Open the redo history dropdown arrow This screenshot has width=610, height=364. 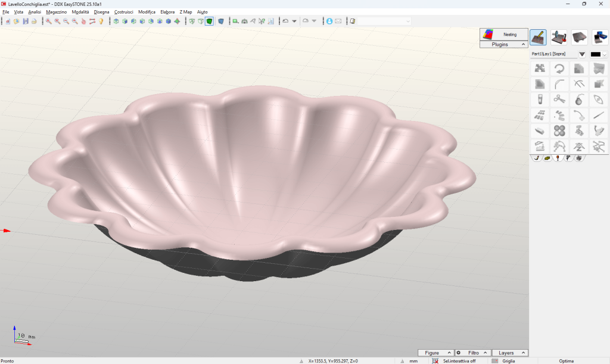(x=314, y=21)
